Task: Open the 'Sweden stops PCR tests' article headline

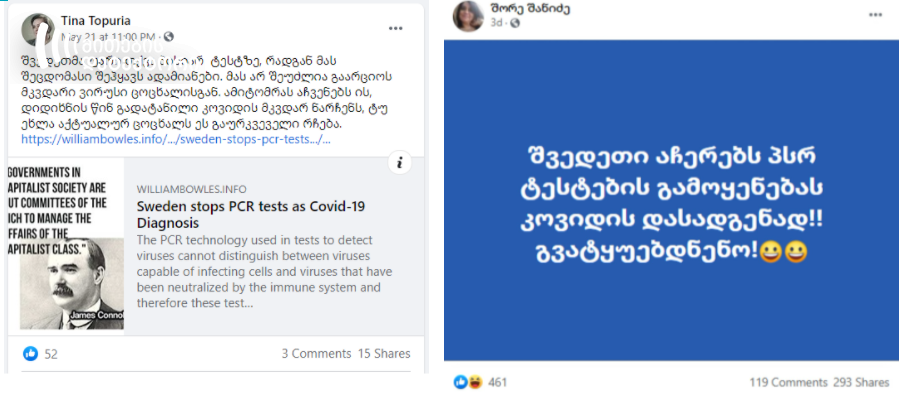Action: pyautogui.click(x=251, y=215)
